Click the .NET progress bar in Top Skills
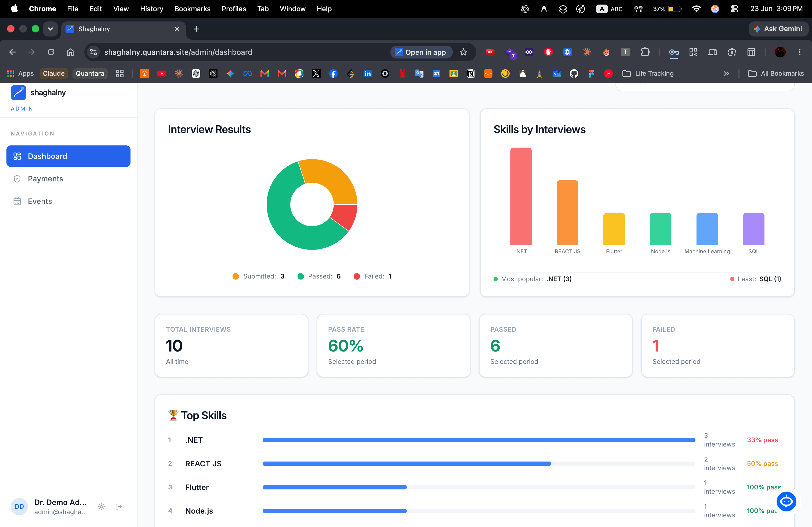The width and height of the screenshot is (812, 527). (479, 440)
